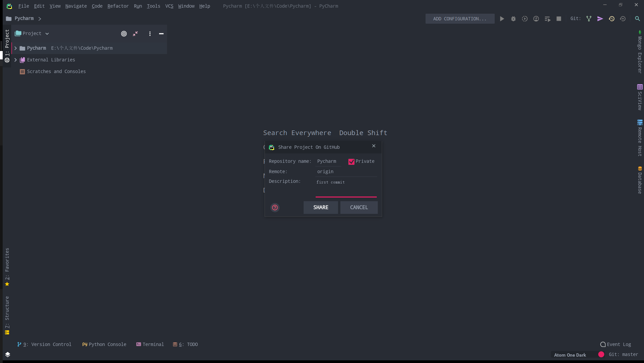Image resolution: width=644 pixels, height=363 pixels.
Task: Click the Concurrency diagram run icon
Action: (547, 19)
